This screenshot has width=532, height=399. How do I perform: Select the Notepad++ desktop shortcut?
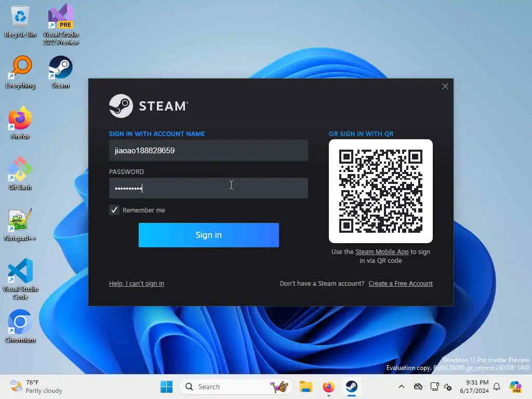coord(20,225)
